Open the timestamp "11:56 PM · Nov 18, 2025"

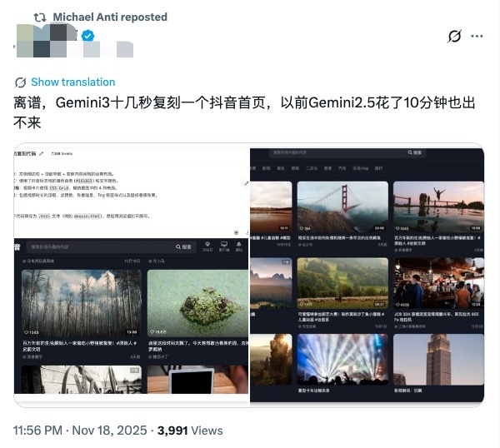pyautogui.click(x=80, y=431)
